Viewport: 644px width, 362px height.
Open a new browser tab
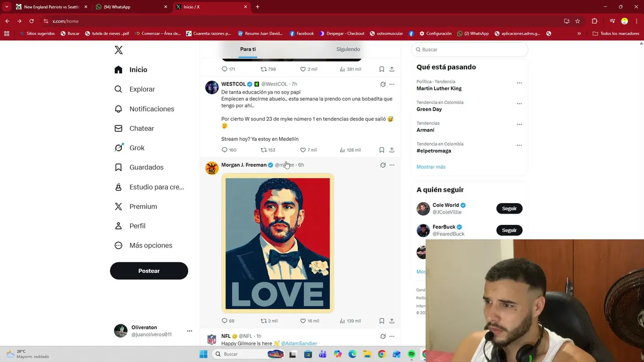(x=258, y=7)
